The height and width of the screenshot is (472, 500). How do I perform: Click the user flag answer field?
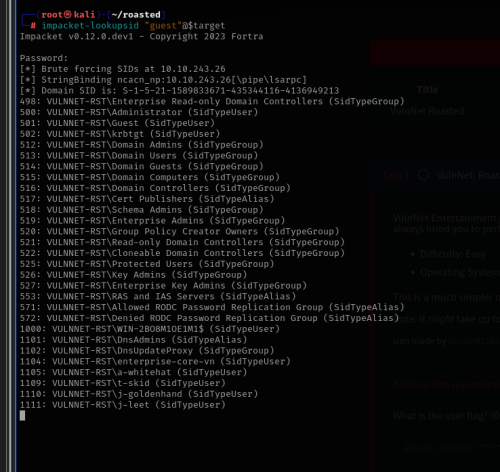[447, 449]
